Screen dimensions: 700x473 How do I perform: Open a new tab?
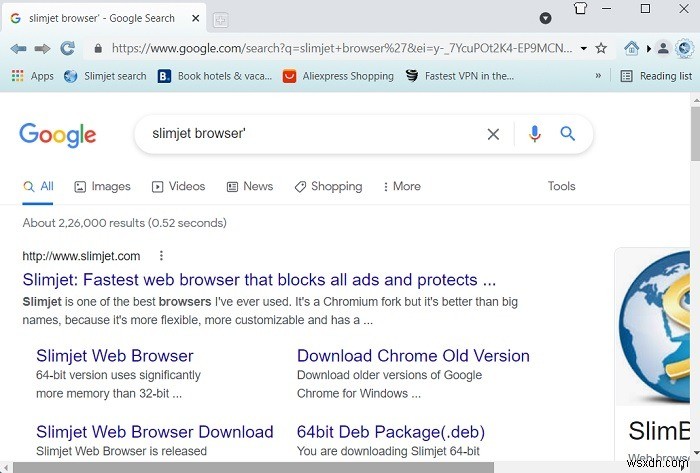pyautogui.click(x=220, y=19)
